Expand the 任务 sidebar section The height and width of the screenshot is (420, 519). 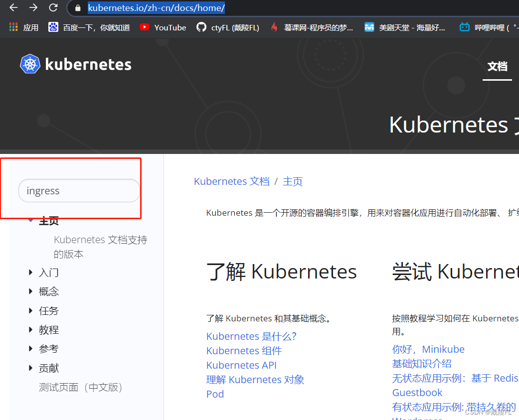tap(30, 310)
